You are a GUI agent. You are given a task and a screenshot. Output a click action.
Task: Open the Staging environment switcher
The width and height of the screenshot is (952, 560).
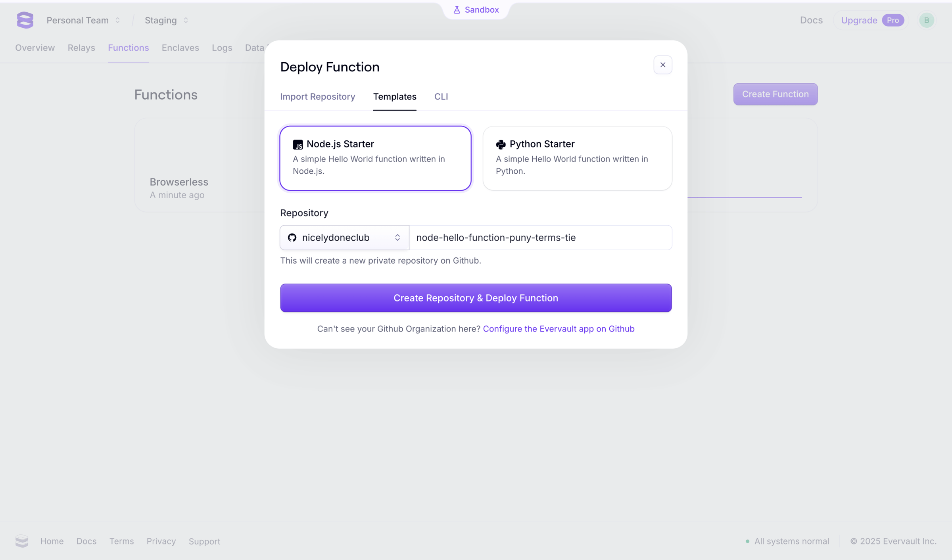167,20
